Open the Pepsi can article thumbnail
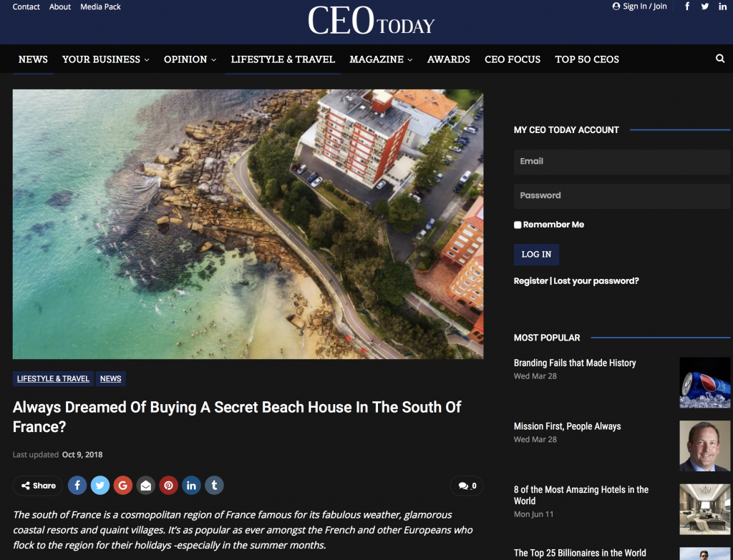Viewport: 733px width, 560px height. pos(705,383)
